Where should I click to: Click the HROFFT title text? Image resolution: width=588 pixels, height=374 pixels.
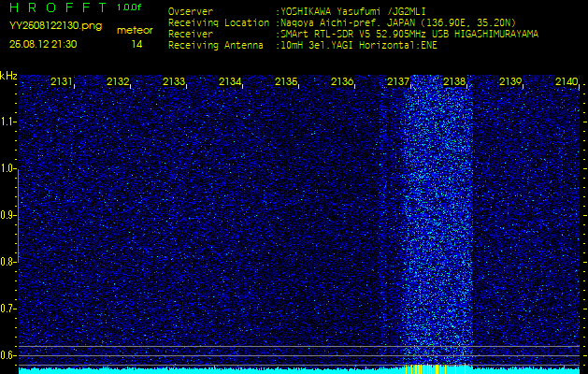click(x=58, y=7)
